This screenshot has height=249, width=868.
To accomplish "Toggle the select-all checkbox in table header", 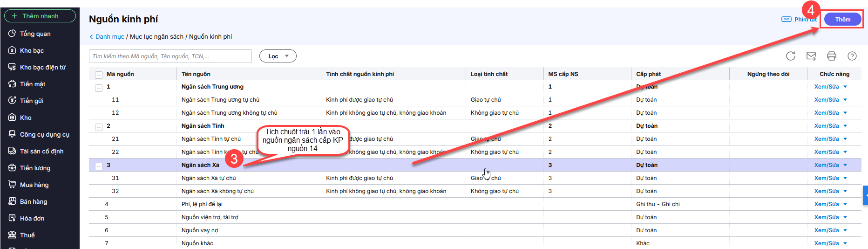I will (98, 74).
